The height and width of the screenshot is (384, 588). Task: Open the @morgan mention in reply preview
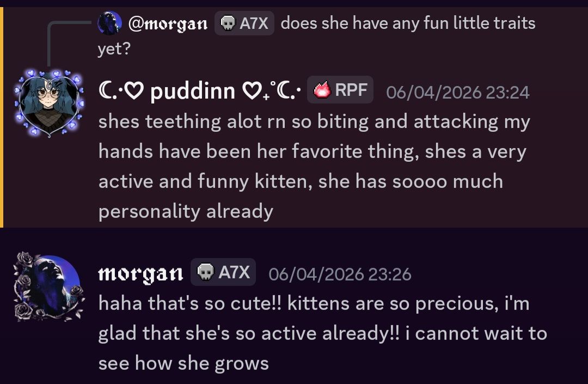[x=168, y=23]
